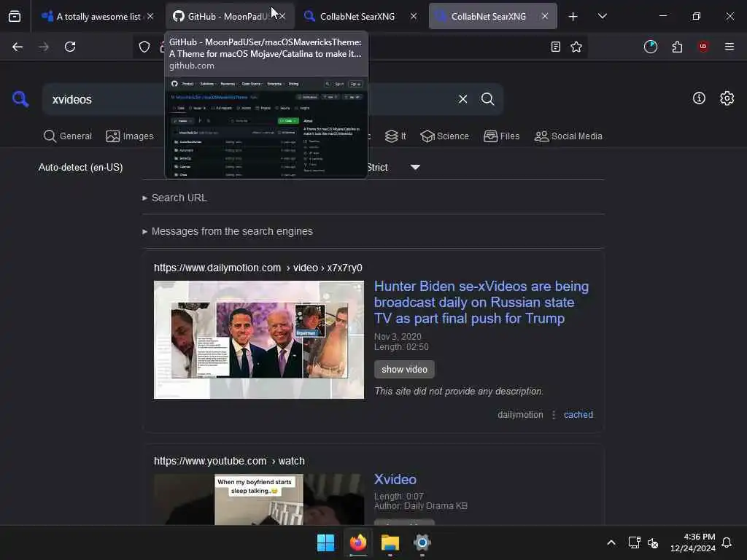Open Settings gear app in taskbar

[422, 542]
